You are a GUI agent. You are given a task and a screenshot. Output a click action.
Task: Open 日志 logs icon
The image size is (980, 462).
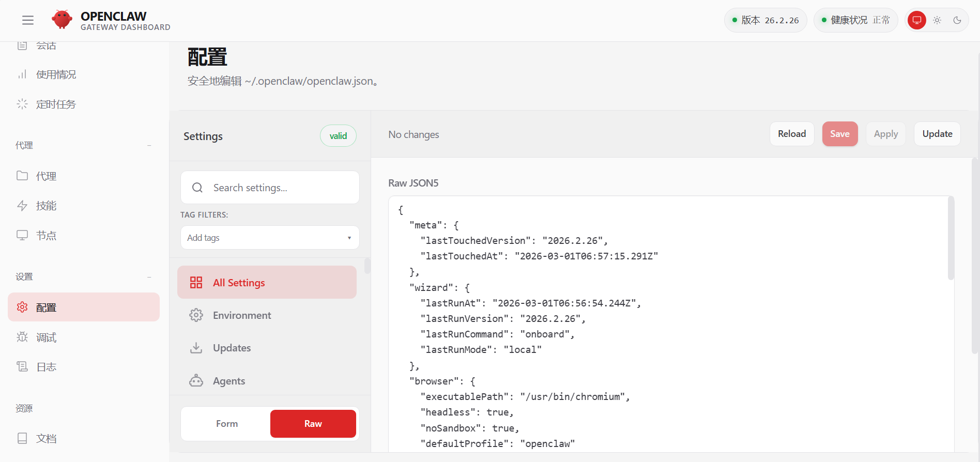22,367
